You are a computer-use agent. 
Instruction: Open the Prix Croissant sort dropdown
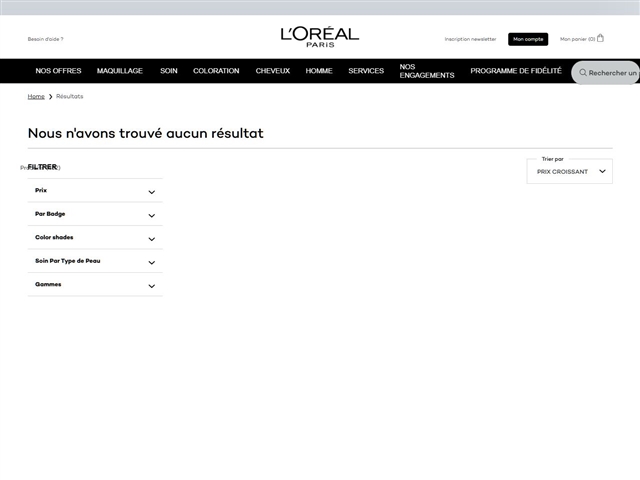[570, 171]
